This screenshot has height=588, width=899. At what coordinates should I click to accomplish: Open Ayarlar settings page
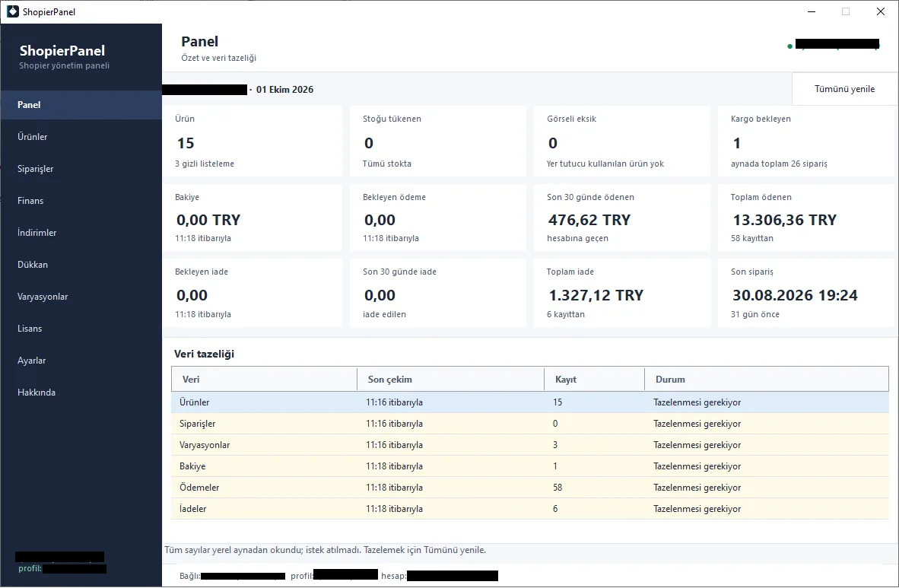(x=81, y=361)
